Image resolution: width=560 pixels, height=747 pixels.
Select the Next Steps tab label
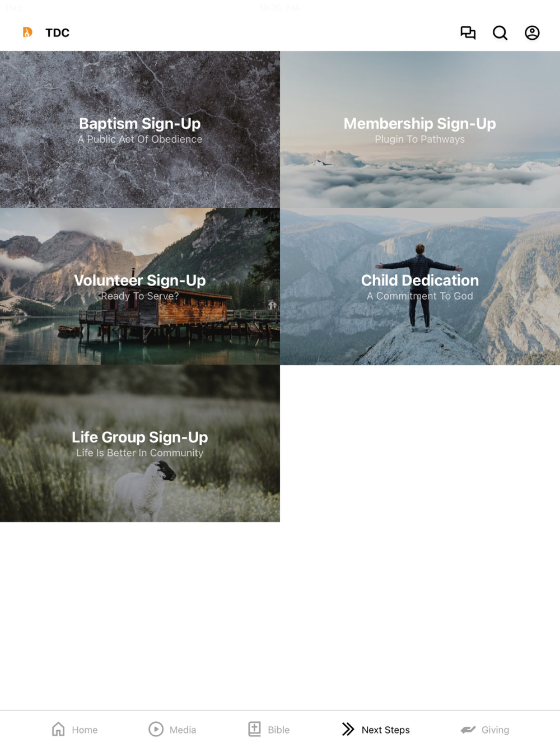pyautogui.click(x=385, y=730)
